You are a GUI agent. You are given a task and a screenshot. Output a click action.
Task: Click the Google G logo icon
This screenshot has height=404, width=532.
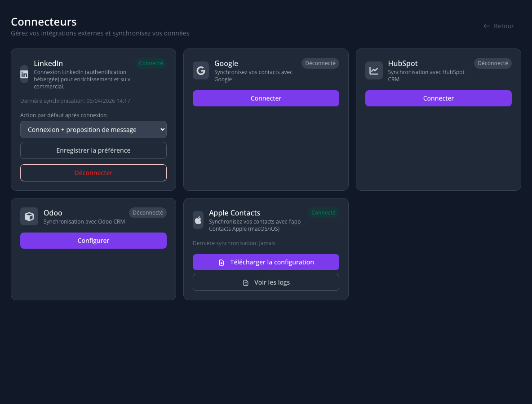[x=201, y=70]
